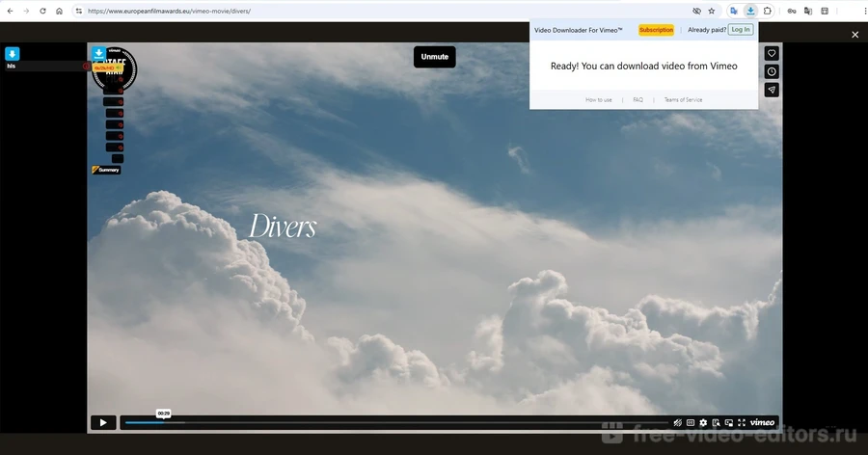The height and width of the screenshot is (455, 868).
Task: Open the extensions puzzle menu
Action: click(x=768, y=11)
